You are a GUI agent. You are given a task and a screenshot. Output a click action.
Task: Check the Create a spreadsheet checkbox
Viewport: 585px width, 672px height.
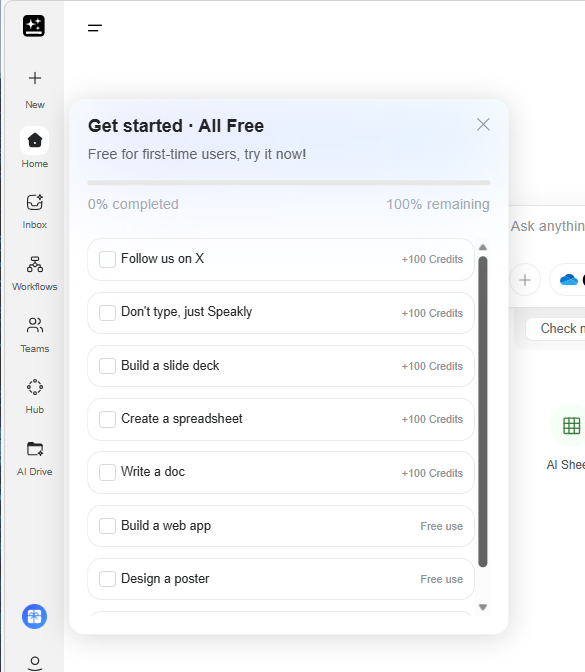107,419
